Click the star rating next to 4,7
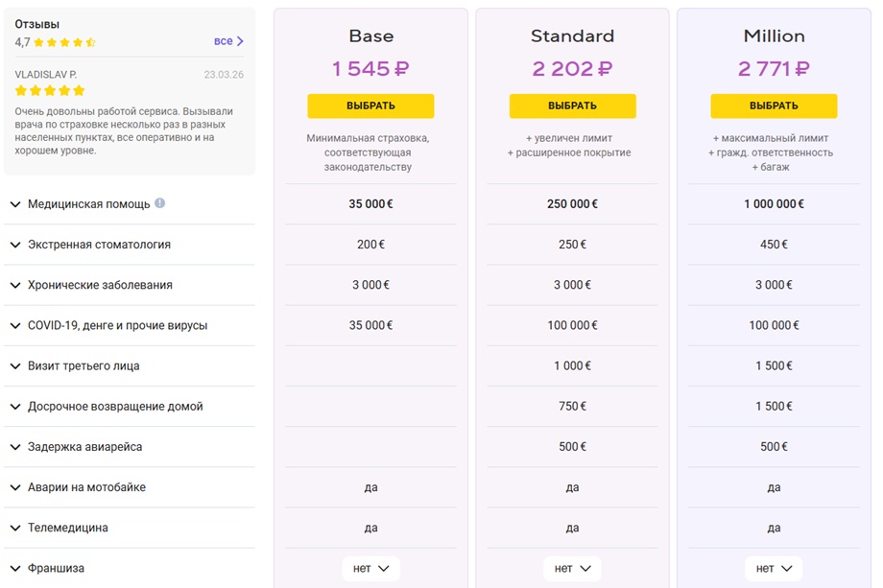This screenshot has width=883, height=588. pyautogui.click(x=64, y=42)
